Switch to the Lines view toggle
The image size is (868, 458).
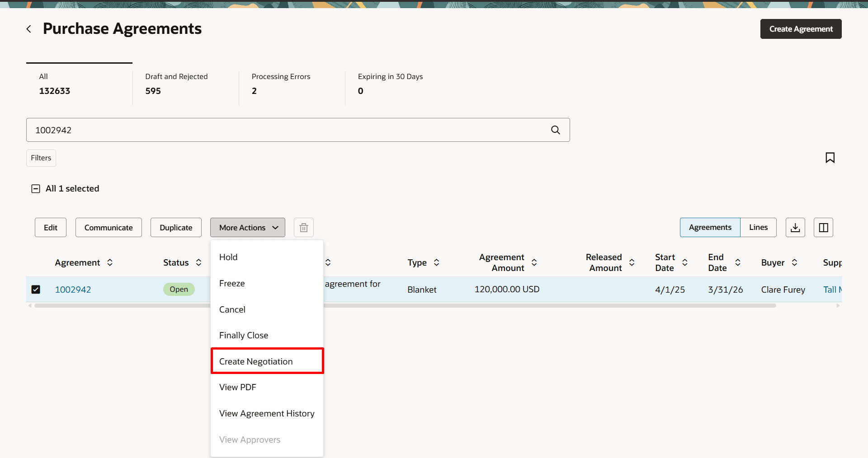click(x=758, y=227)
